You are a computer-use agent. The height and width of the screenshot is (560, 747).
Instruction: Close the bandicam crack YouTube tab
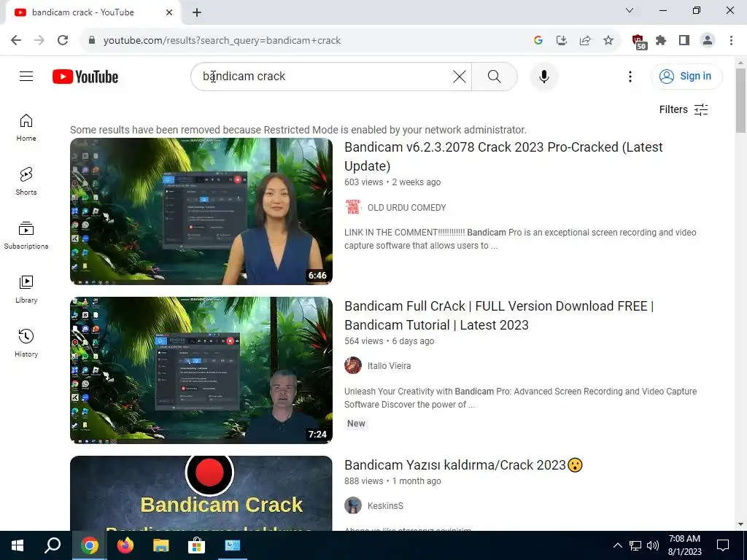point(169,12)
